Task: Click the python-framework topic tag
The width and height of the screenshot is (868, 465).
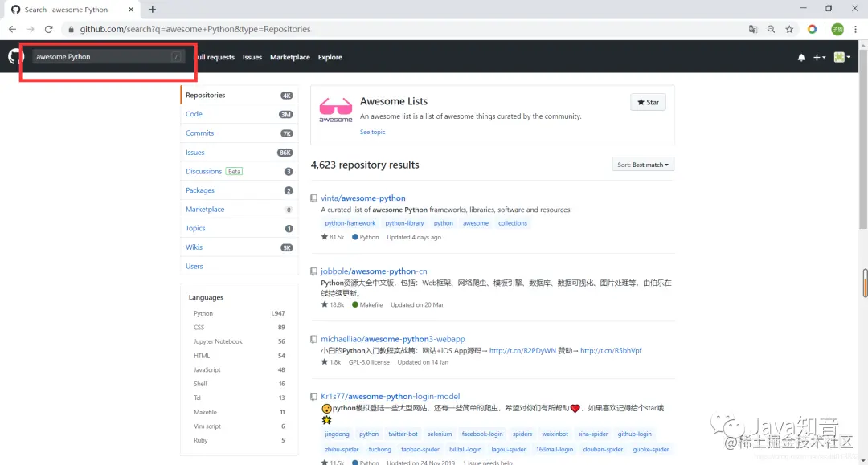Action: [x=350, y=223]
